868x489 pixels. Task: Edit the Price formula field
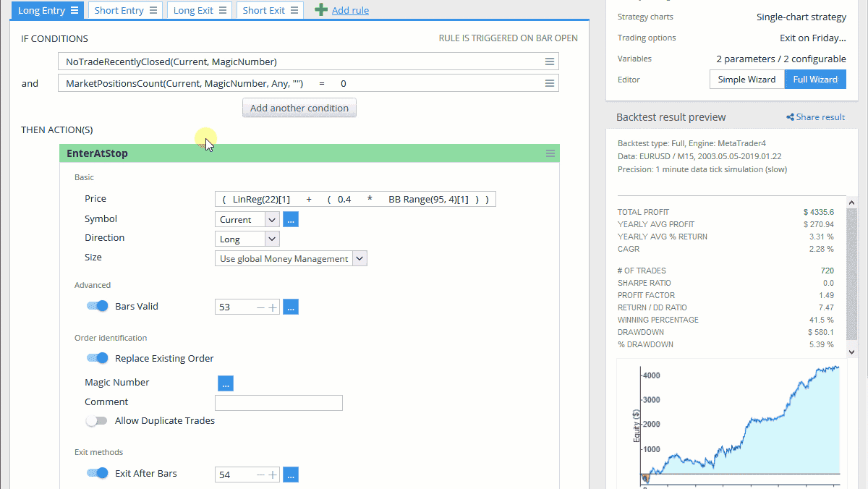click(355, 199)
